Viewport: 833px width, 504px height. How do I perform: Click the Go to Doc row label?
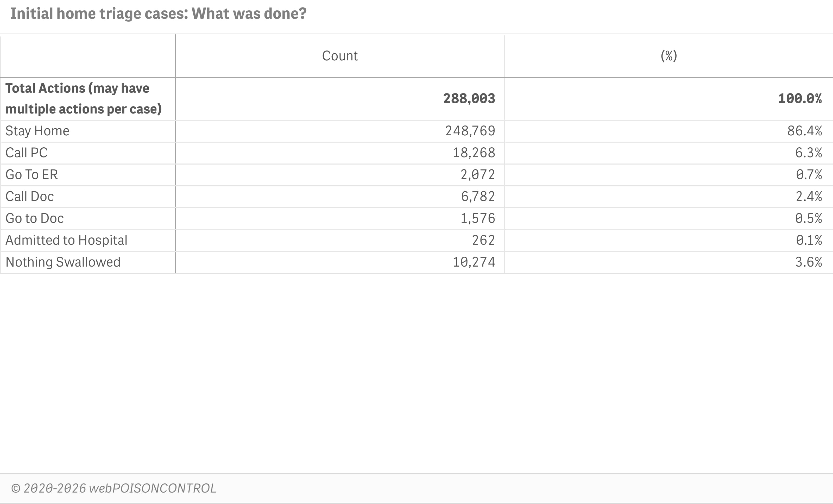pyautogui.click(x=34, y=218)
